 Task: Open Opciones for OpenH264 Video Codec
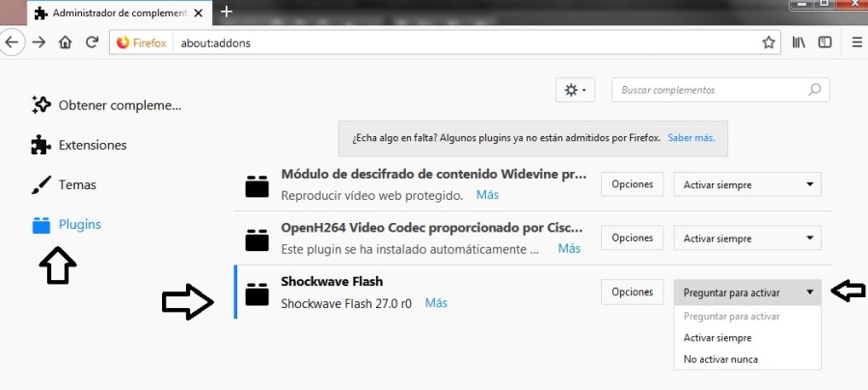(632, 237)
